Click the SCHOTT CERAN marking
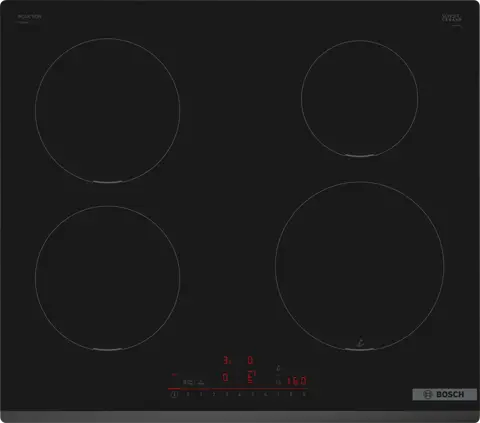Screen dimensions: 480x423 point(452,18)
